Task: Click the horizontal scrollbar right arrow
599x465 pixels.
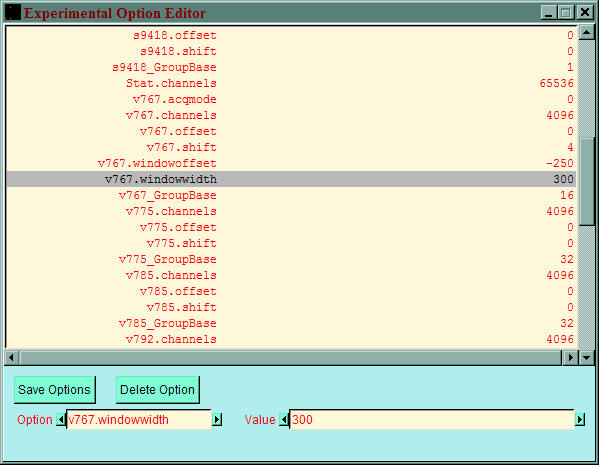Action: [x=571, y=358]
